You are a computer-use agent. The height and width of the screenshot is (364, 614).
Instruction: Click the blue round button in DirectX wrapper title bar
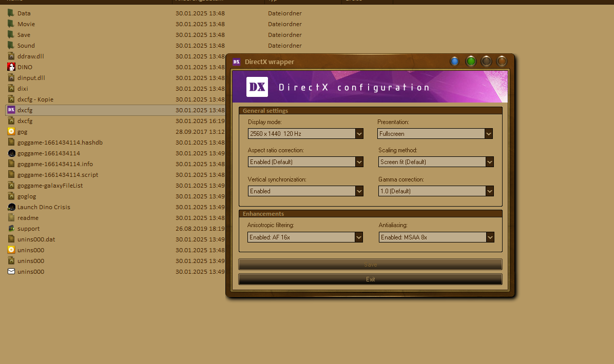pos(454,62)
